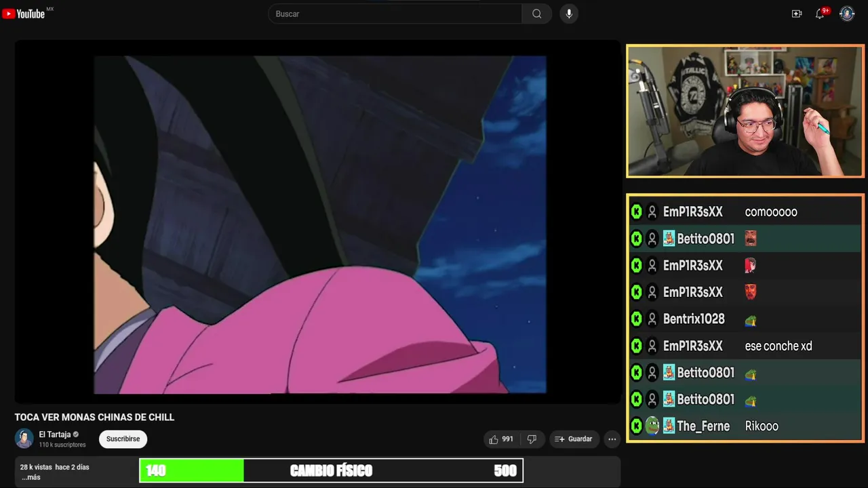Screen dimensions: 868x488
Task: Click the green Kick badge beside The_Ferne
Action: [x=636, y=426]
